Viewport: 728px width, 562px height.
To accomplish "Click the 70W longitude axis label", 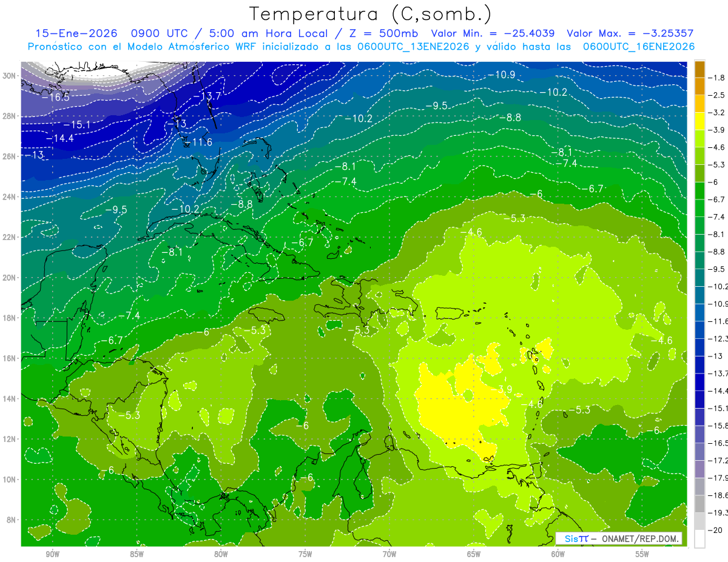I will 389,554.
